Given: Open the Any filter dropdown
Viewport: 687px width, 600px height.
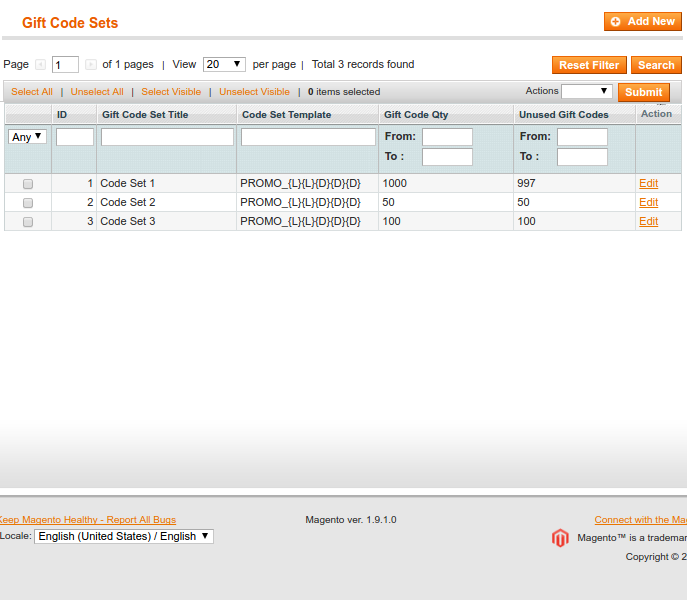Looking at the screenshot, I should tap(28, 137).
